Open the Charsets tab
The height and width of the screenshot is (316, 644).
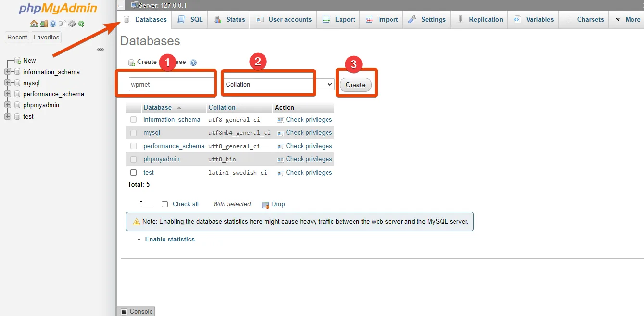[584, 20]
